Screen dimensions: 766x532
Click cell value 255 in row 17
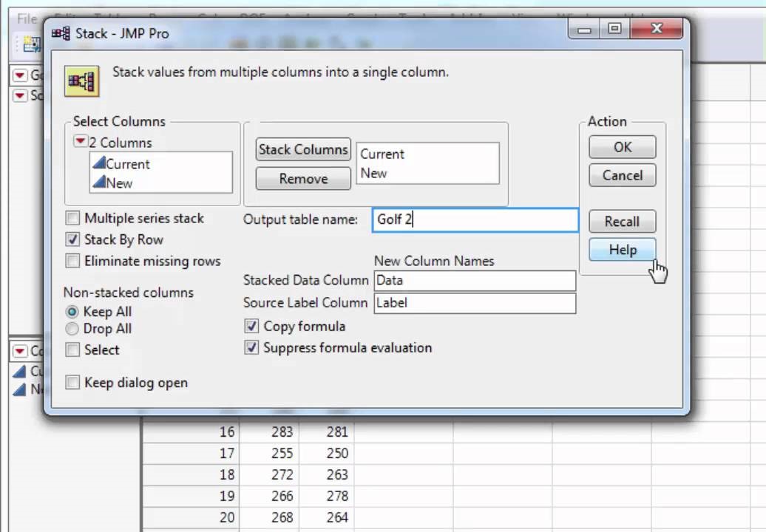tap(282, 454)
